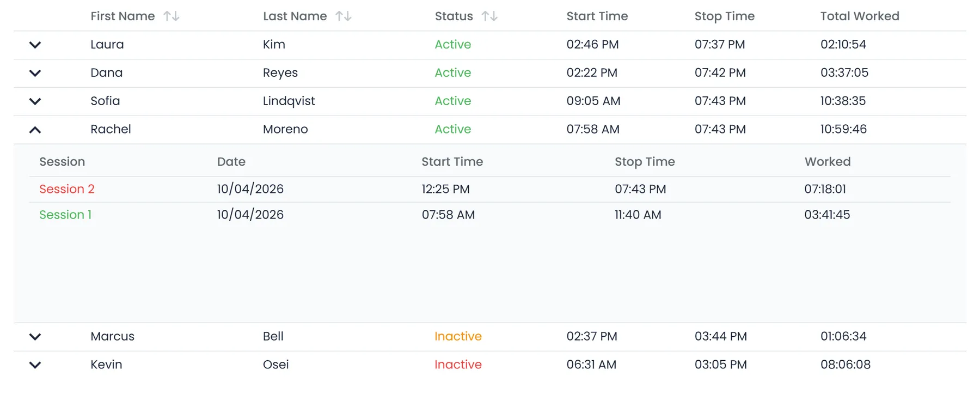
Task: Select Rachel's total worked 10:59:46
Action: tap(844, 130)
